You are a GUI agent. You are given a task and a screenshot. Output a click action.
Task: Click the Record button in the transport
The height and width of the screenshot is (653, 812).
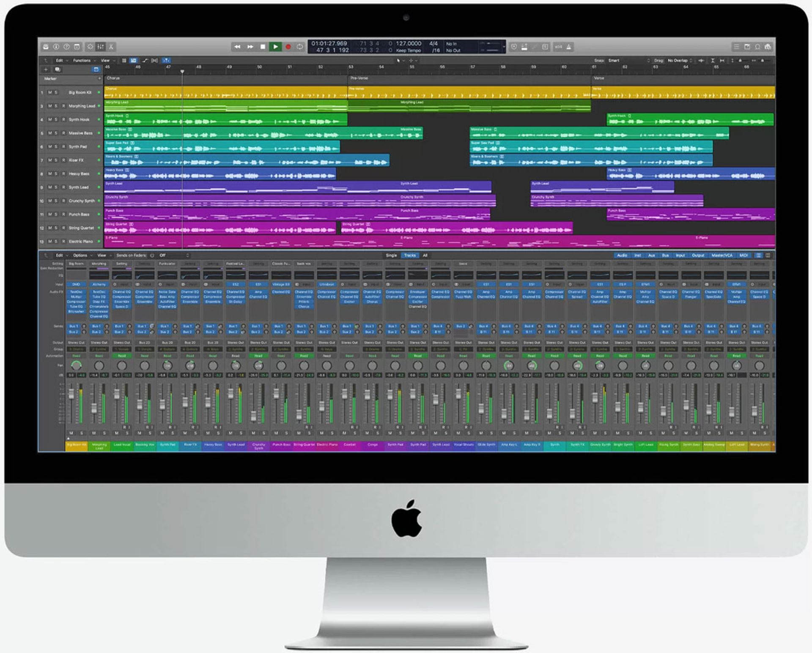(289, 47)
